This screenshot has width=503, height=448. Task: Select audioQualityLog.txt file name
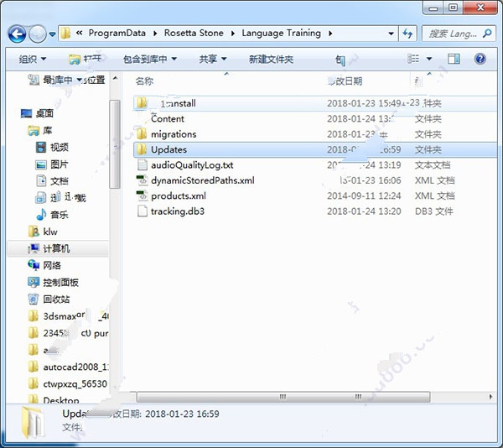coord(192,165)
